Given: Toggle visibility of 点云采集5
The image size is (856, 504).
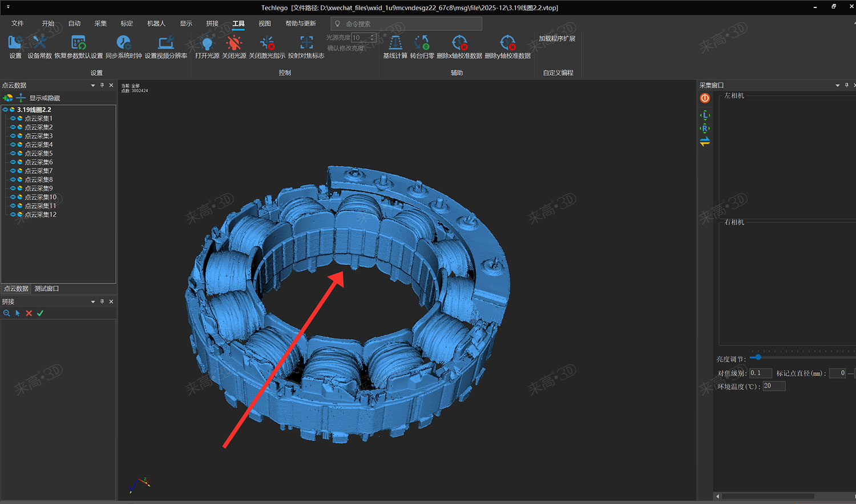Looking at the screenshot, I should pos(13,153).
